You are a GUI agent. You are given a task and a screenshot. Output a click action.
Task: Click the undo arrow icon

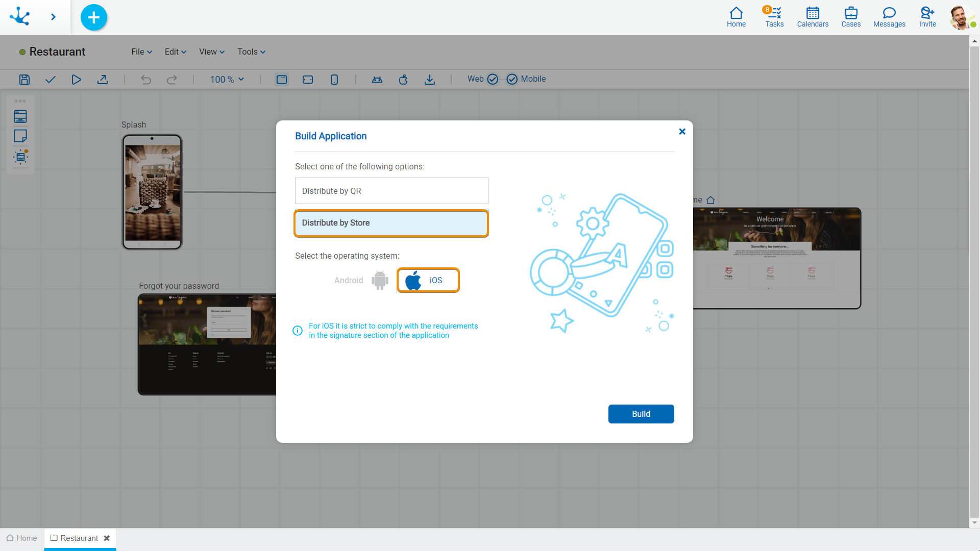tap(146, 79)
